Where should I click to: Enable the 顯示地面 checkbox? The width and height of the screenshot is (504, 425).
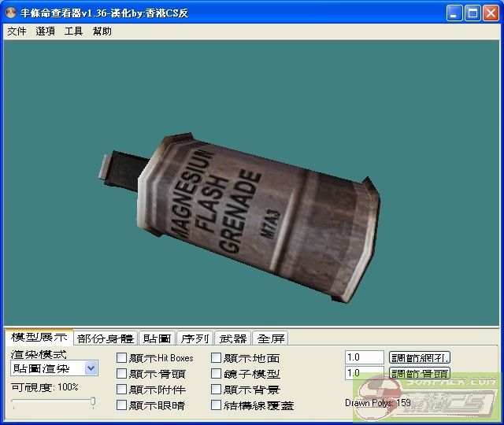pos(216,357)
